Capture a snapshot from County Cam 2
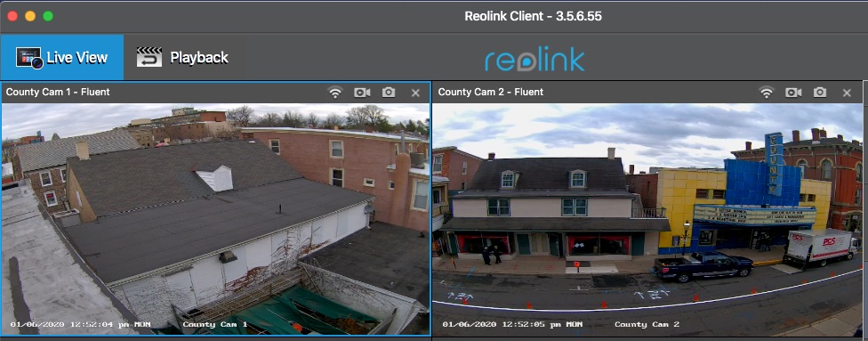The width and height of the screenshot is (868, 341). pos(820,92)
